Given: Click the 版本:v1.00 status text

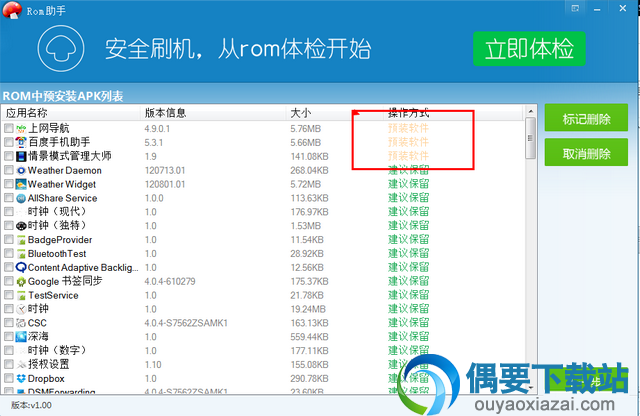Looking at the screenshot, I should 31,405.
